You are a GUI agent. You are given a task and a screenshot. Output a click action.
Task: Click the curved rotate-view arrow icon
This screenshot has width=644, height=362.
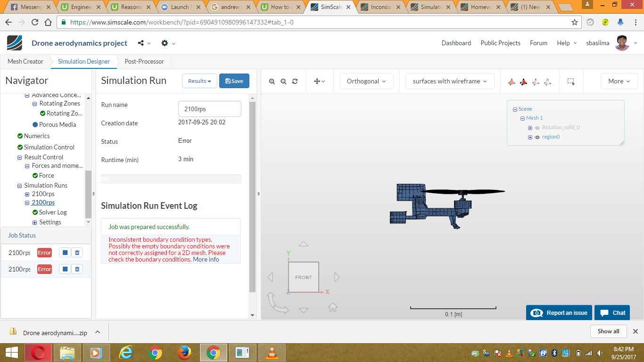[x=277, y=302]
